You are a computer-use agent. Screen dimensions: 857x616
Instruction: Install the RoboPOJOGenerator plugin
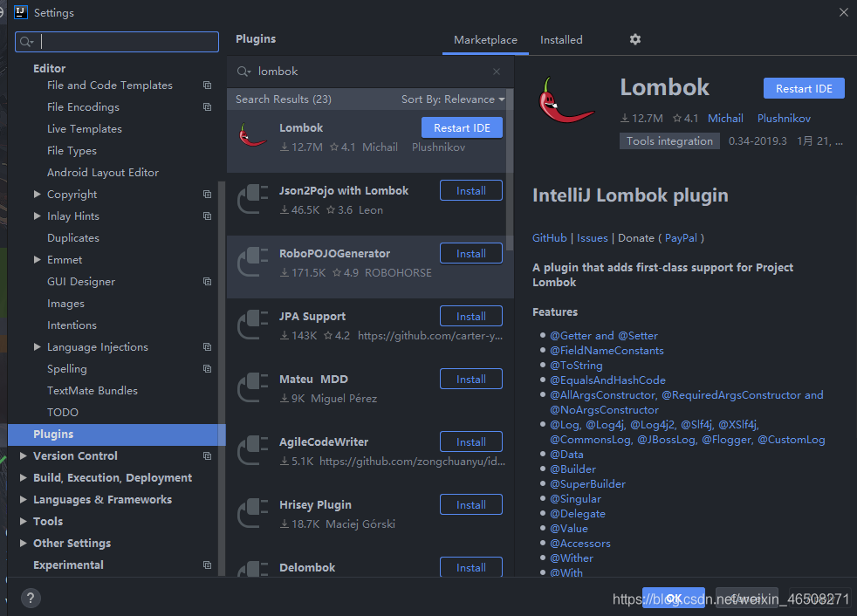click(x=470, y=254)
